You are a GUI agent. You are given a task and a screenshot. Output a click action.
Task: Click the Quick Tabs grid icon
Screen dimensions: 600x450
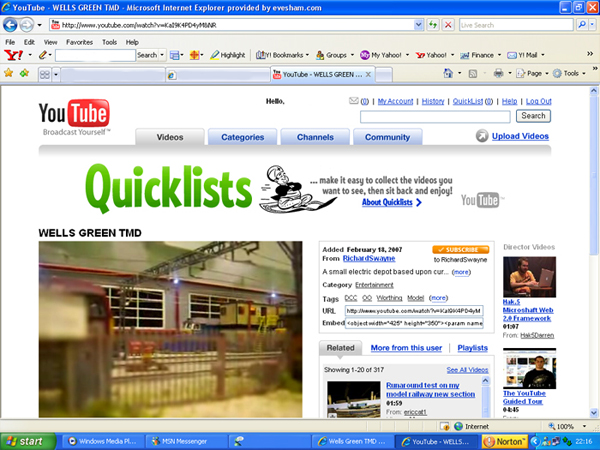[45, 74]
